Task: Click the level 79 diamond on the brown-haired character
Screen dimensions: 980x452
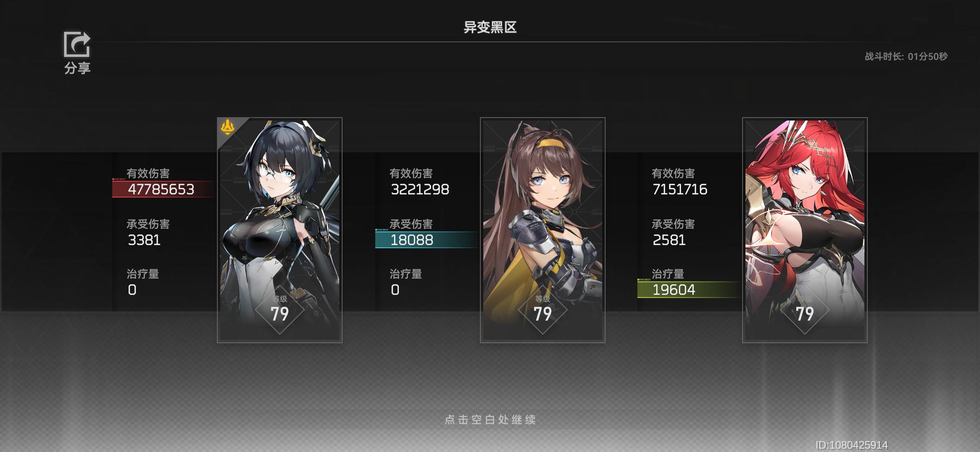Action: pos(542,311)
